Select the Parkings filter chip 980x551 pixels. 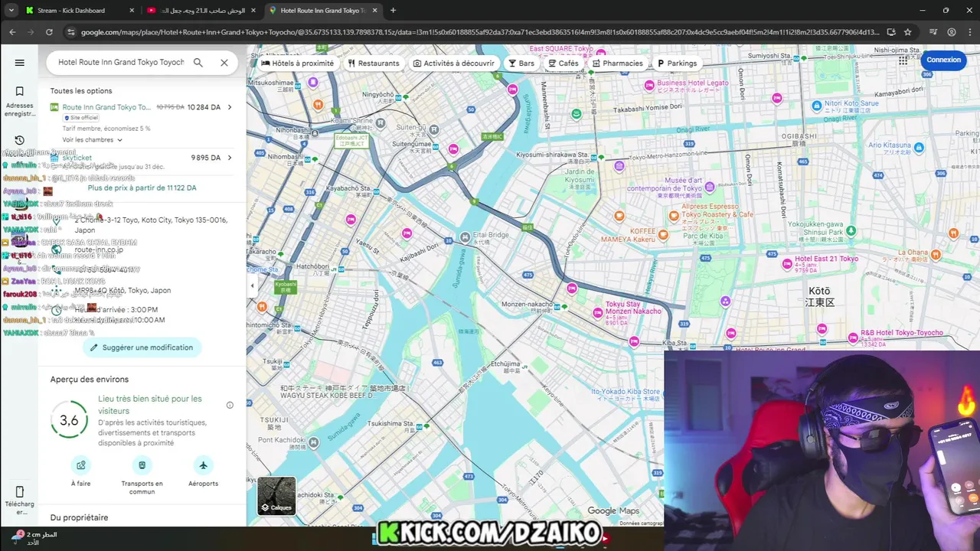678,64
